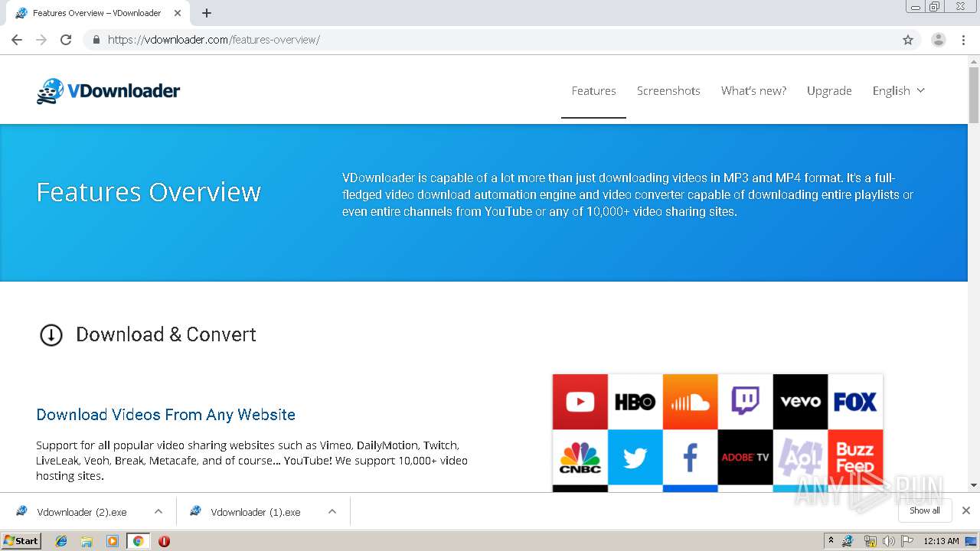Open the What's new? nav item
980x551 pixels.
coord(753,90)
